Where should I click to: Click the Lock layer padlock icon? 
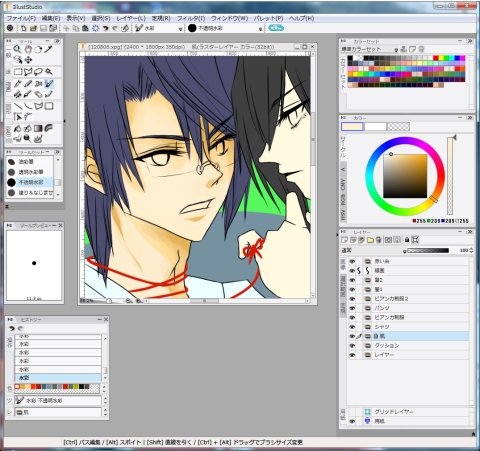coord(407,240)
